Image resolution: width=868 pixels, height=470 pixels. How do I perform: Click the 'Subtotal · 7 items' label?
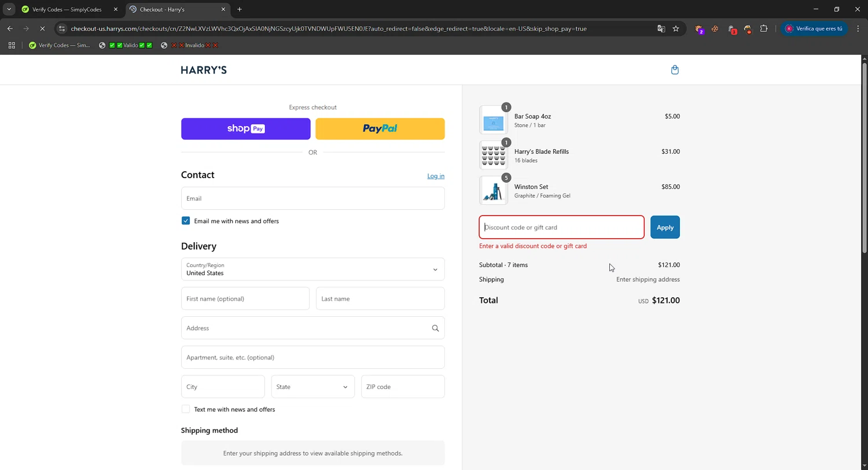(503, 265)
